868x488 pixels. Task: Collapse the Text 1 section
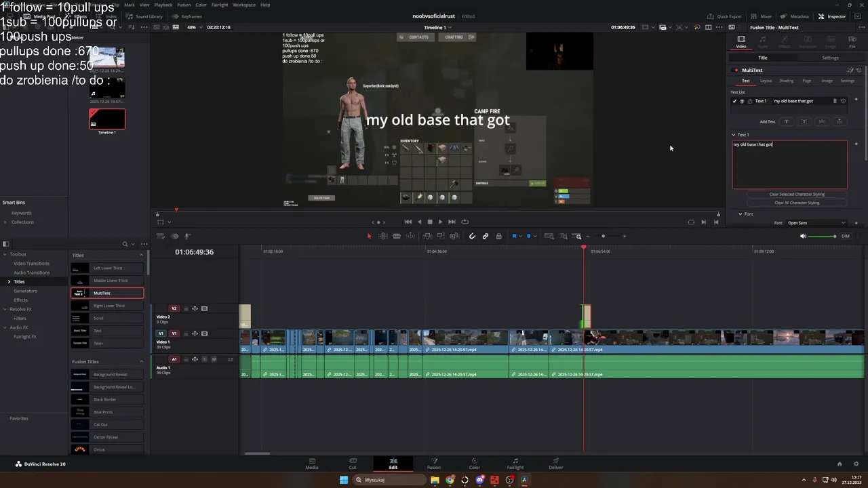click(x=733, y=135)
